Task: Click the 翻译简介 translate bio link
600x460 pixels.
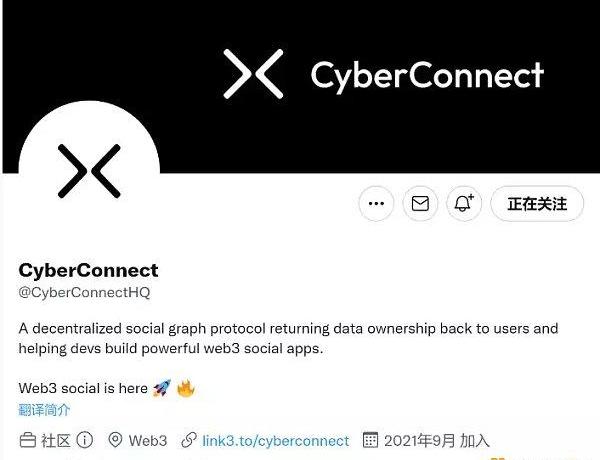Action: coord(45,410)
